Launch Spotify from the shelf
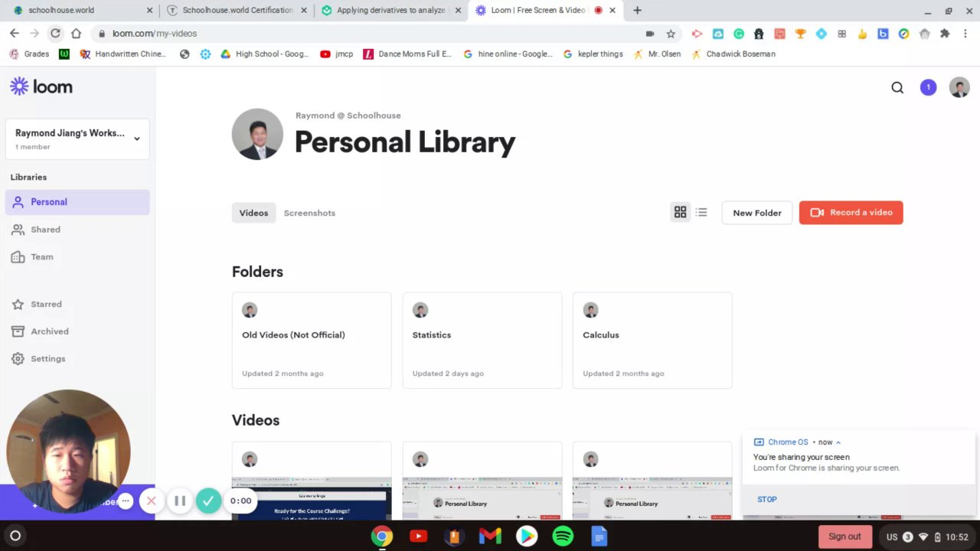This screenshot has width=980, height=551. pos(563,536)
